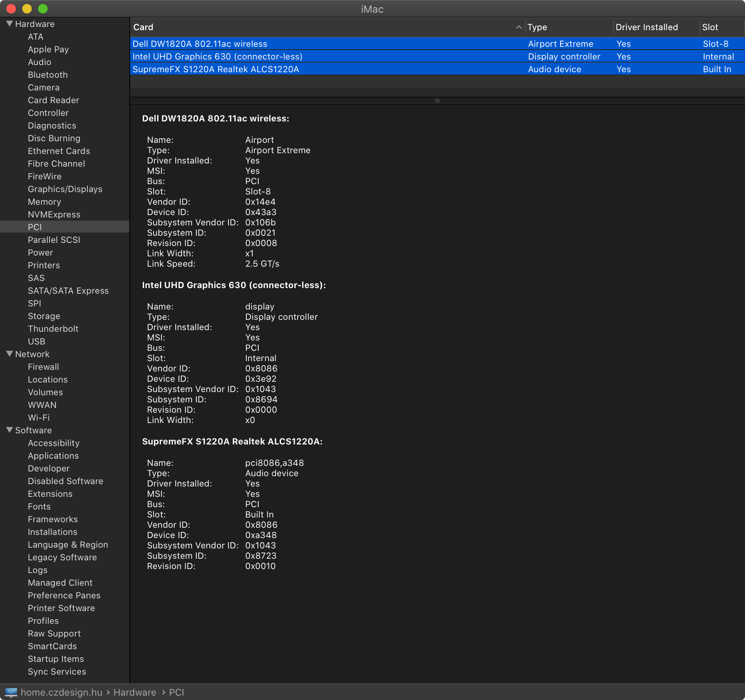The width and height of the screenshot is (745, 700).
Task: Choose Installations in sidebar
Action: tap(52, 532)
